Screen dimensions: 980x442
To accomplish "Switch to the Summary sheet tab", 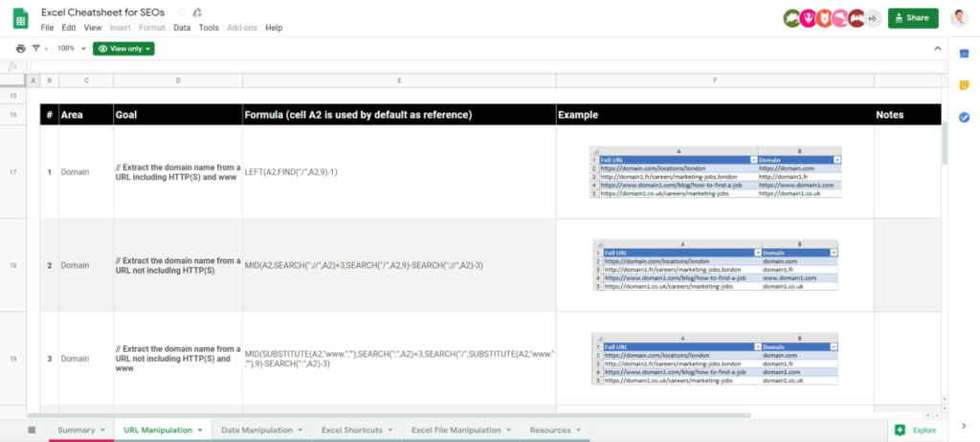I will 77,431.
